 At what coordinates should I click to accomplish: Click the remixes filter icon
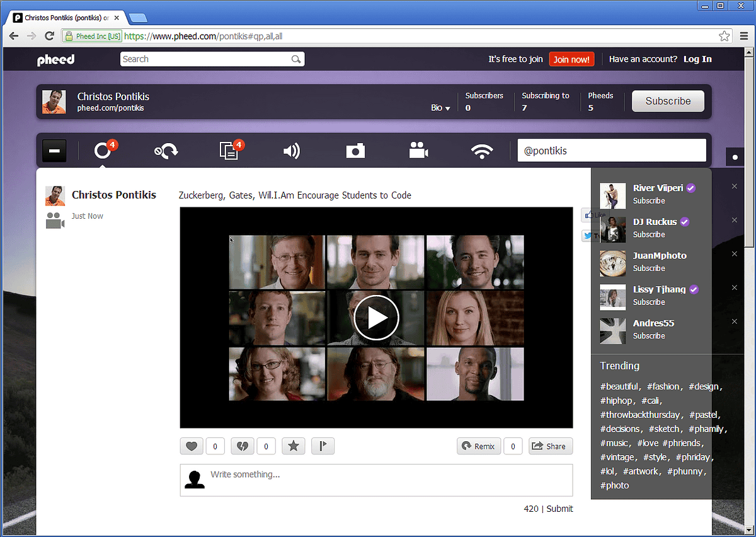tap(166, 151)
